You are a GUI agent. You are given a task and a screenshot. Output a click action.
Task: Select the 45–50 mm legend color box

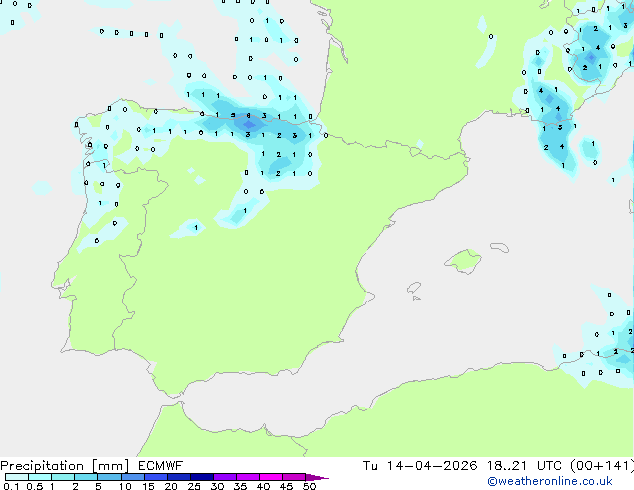coord(294,477)
